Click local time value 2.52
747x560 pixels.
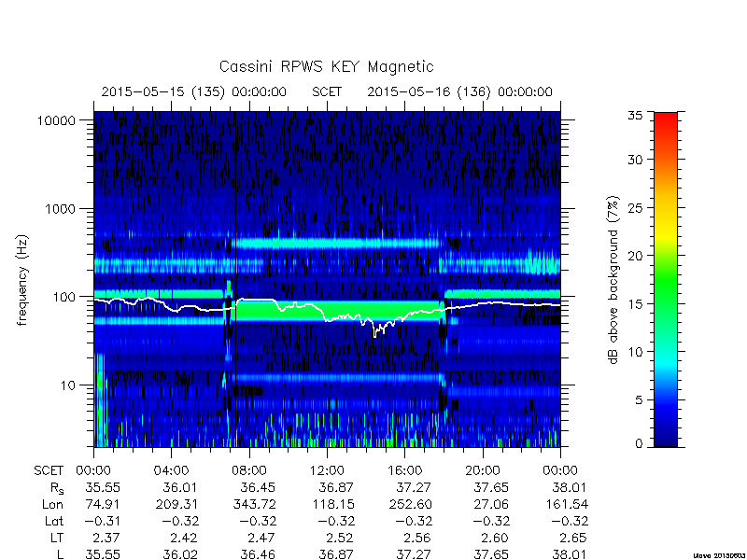pyautogui.click(x=340, y=539)
